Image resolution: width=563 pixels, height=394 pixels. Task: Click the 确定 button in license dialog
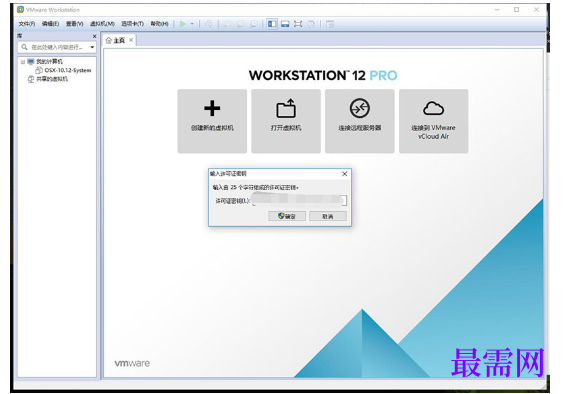287,216
